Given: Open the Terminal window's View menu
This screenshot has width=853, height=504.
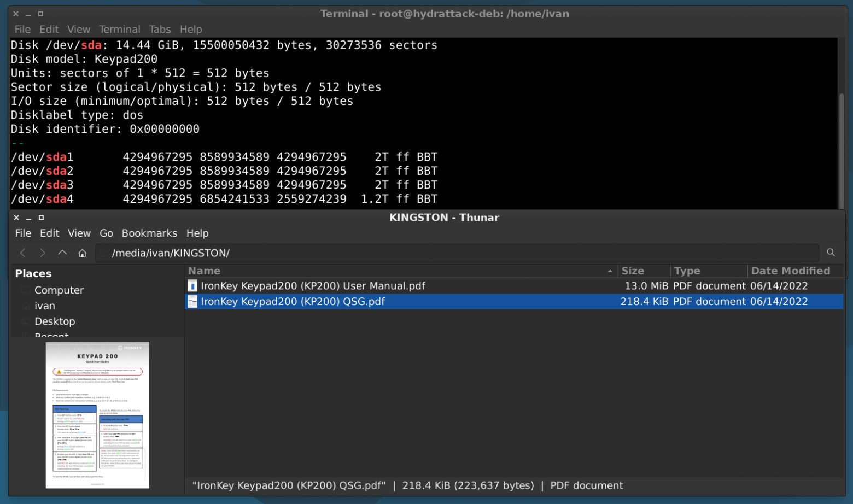Looking at the screenshot, I should coord(79,29).
